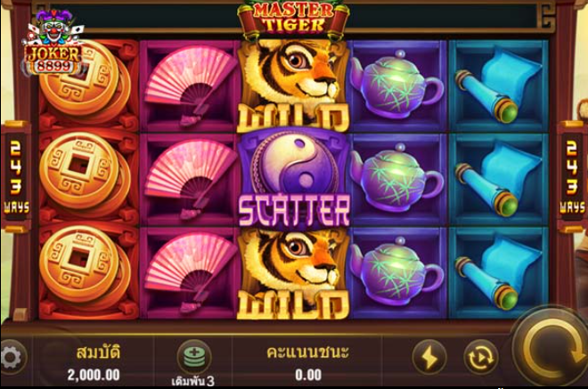Select the top purple teapot symbol

point(398,86)
